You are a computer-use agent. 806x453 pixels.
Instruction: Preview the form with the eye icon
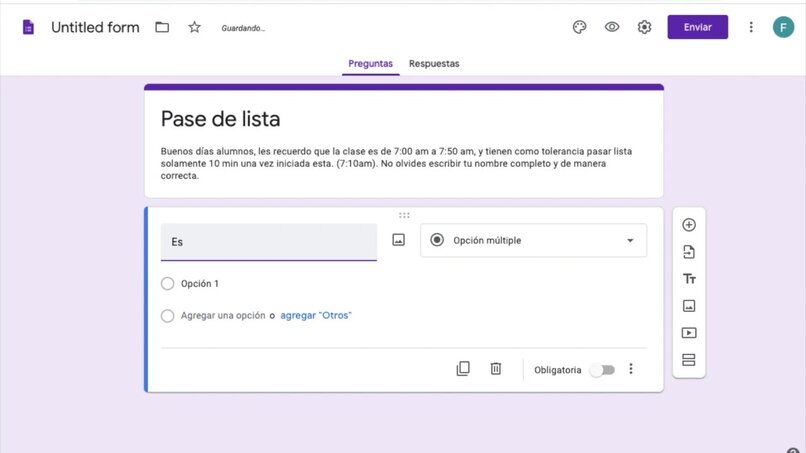pyautogui.click(x=612, y=27)
